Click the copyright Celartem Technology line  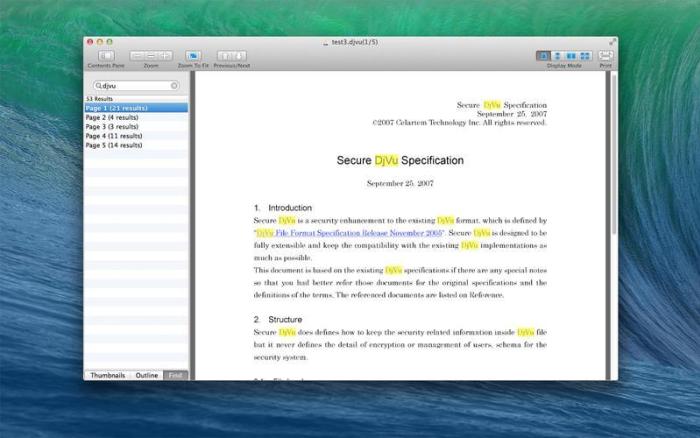click(459, 122)
